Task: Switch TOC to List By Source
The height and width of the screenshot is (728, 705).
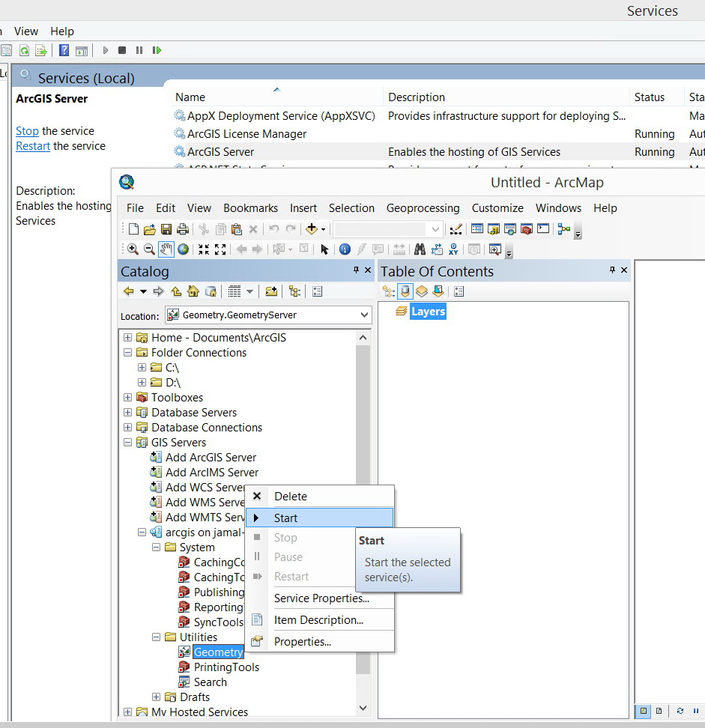Action: tap(405, 291)
